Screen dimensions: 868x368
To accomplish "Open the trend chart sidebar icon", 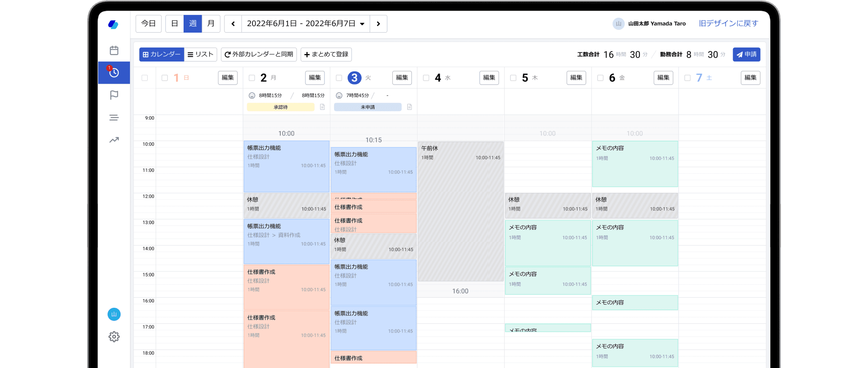I will 114,140.
